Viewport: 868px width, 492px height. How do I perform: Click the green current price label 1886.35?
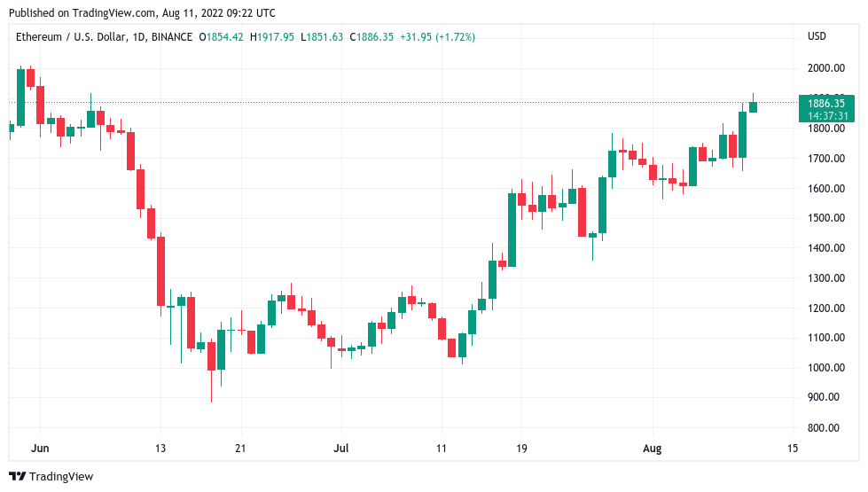826,103
